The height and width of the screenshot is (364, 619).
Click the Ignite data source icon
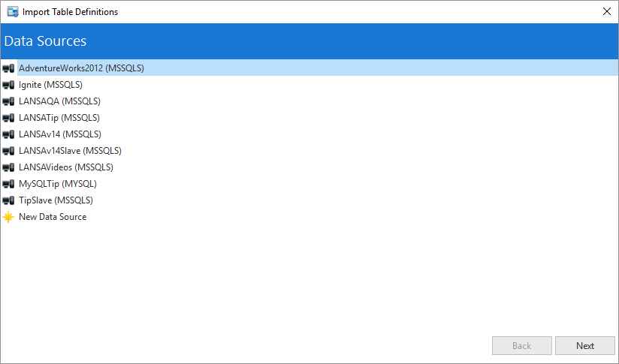[8, 85]
